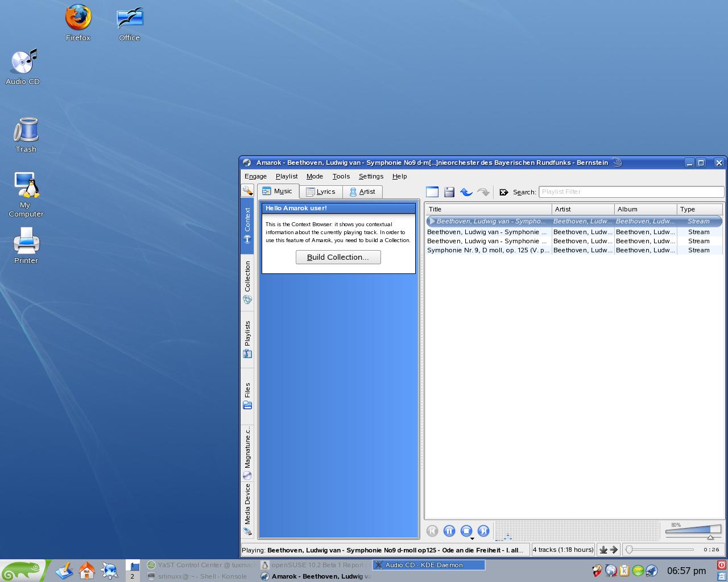Click the 0:26 elapsed time display
The height and width of the screenshot is (582, 728).
click(711, 550)
